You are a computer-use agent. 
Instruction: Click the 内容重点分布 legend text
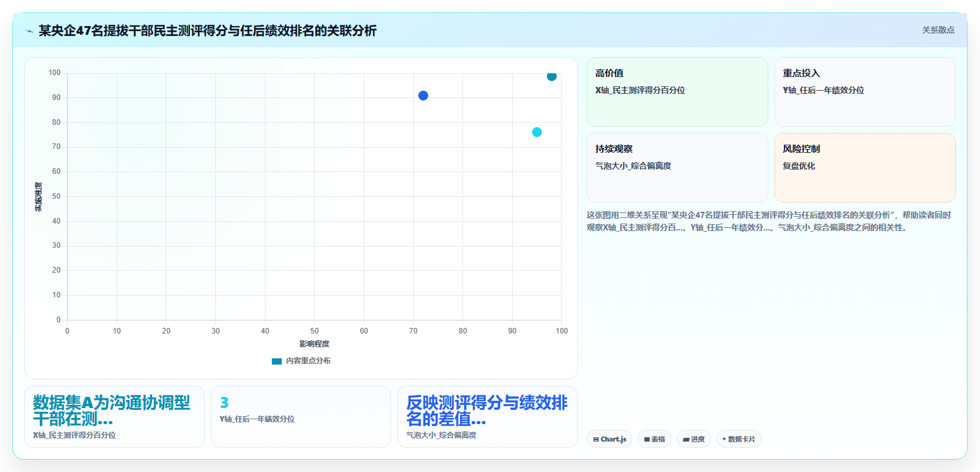coord(308,361)
